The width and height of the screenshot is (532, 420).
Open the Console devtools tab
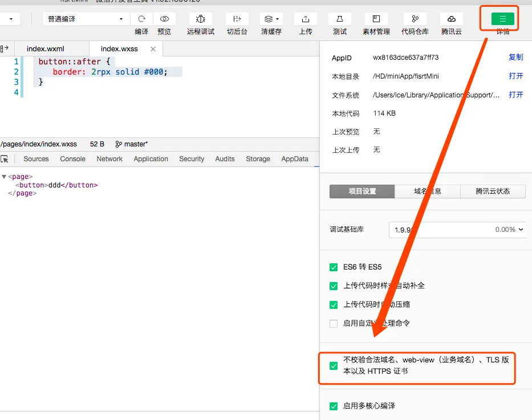(x=72, y=159)
